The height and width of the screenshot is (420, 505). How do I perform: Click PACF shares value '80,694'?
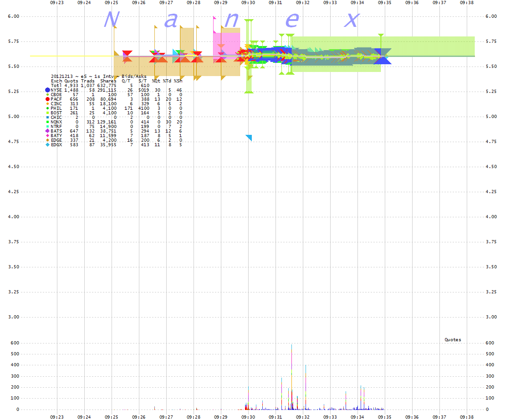pyautogui.click(x=108, y=99)
